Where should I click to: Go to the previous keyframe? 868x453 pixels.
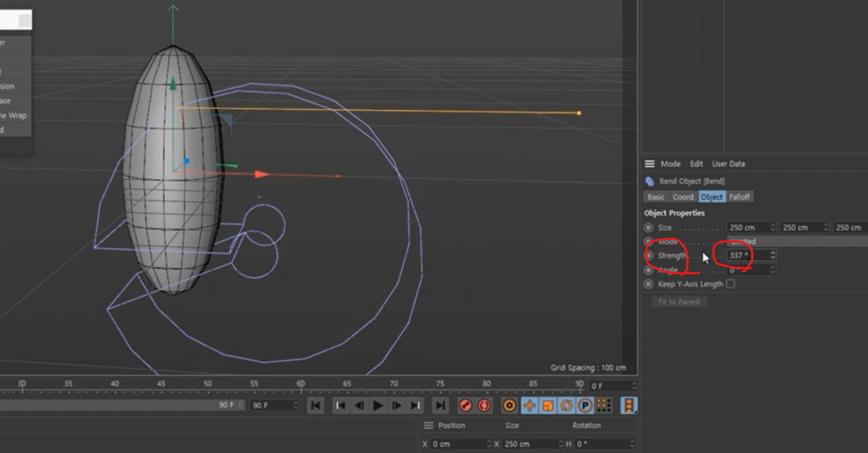coord(341,406)
